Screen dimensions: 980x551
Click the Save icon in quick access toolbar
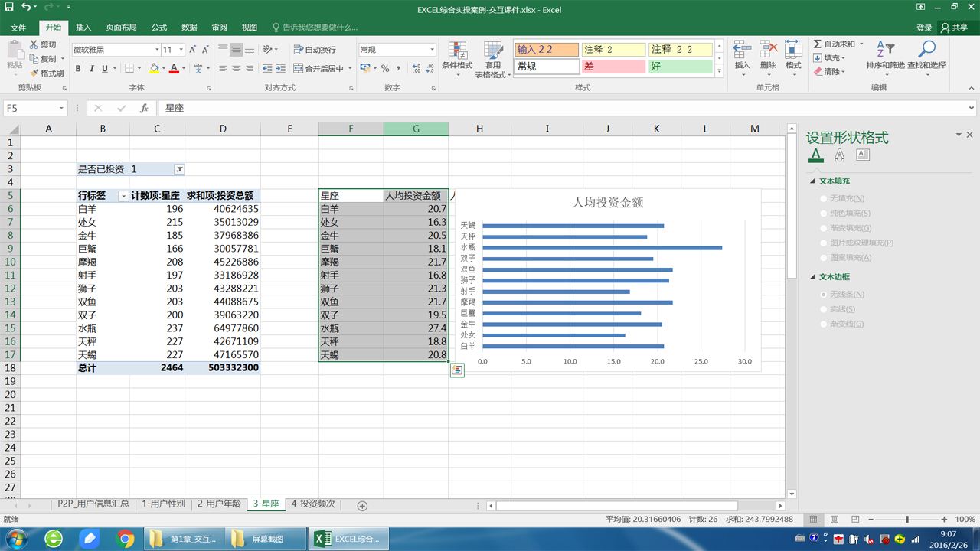(9, 7)
